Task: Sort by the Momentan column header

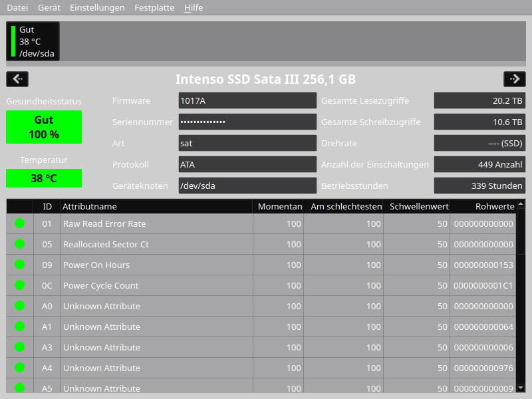Action: (278, 206)
